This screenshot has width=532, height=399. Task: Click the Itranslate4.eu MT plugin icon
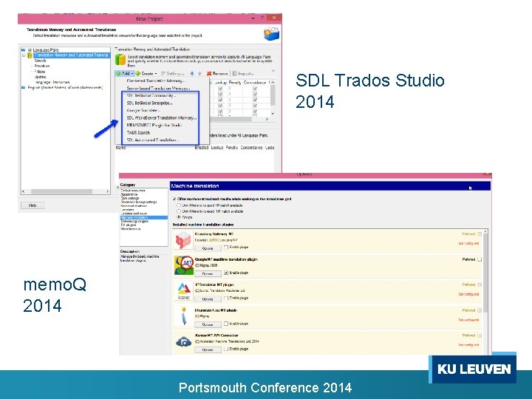click(x=183, y=316)
